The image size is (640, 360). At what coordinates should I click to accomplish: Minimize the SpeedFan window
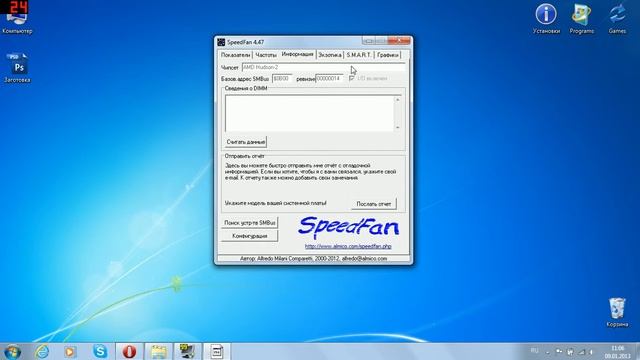pyautogui.click(x=368, y=41)
